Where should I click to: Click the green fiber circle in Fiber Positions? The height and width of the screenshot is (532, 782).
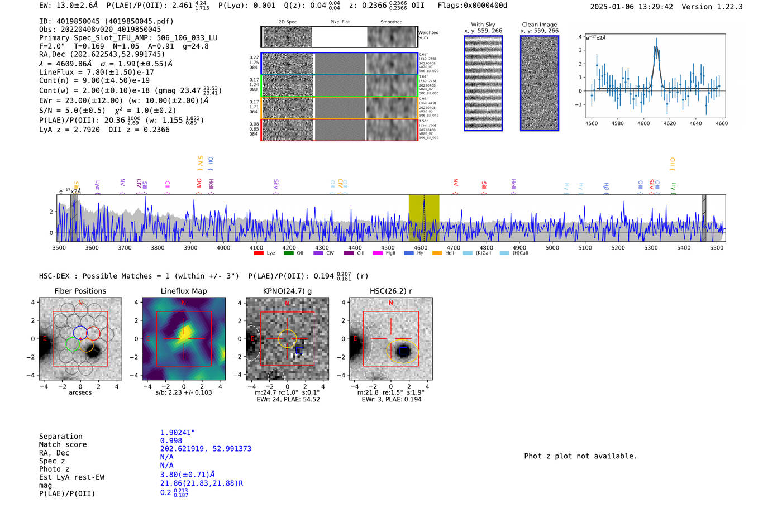pos(73,344)
